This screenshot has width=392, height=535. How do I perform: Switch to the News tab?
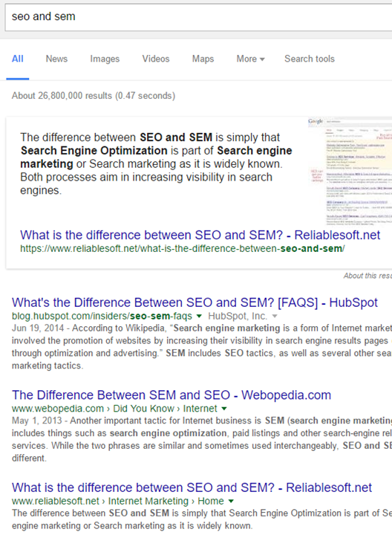pos(56,59)
